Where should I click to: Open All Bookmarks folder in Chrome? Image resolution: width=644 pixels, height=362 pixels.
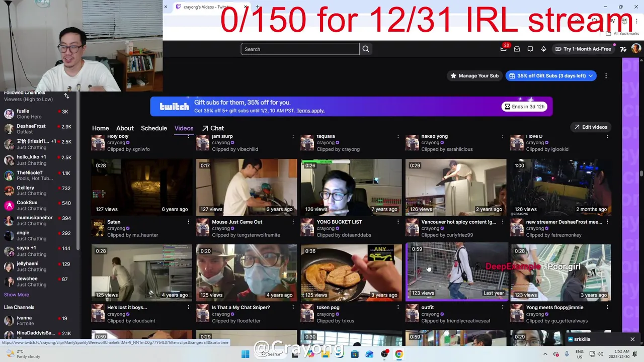pos(622,34)
